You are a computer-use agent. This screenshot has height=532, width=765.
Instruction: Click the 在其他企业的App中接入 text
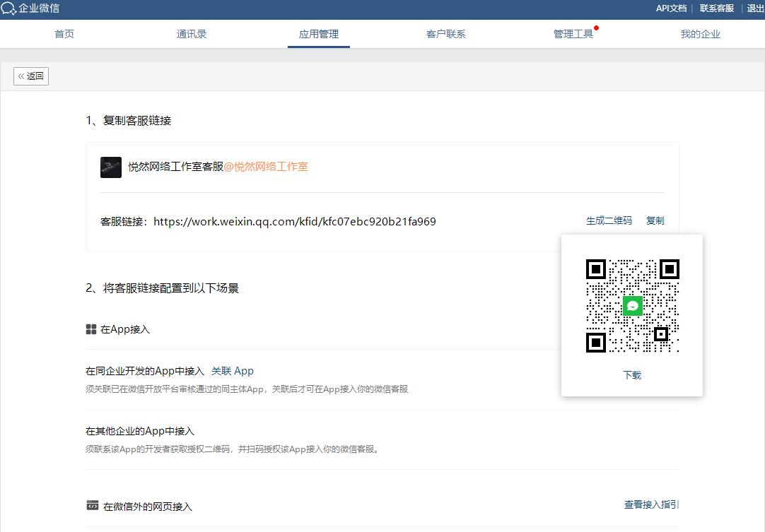tap(140, 431)
